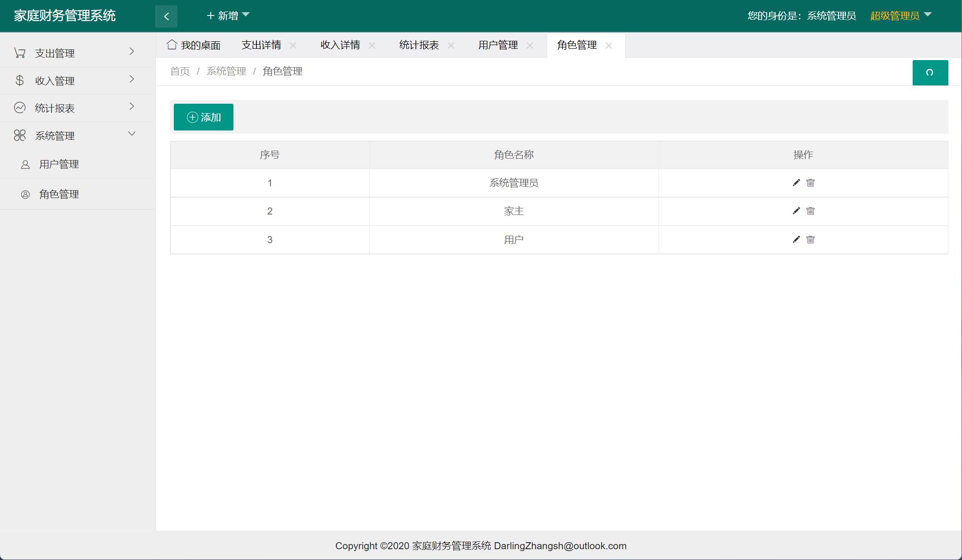
Task: Click the shopping cart icon beside 支出管理
Action: [x=20, y=52]
